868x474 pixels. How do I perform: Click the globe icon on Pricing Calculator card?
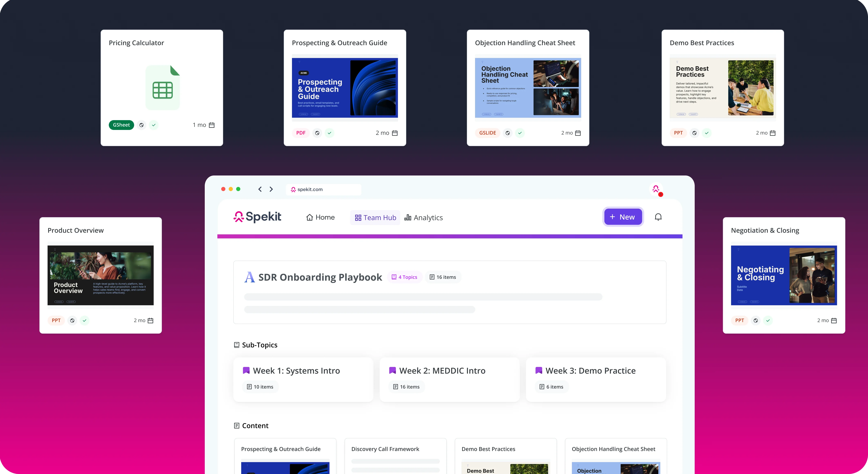[x=141, y=125]
